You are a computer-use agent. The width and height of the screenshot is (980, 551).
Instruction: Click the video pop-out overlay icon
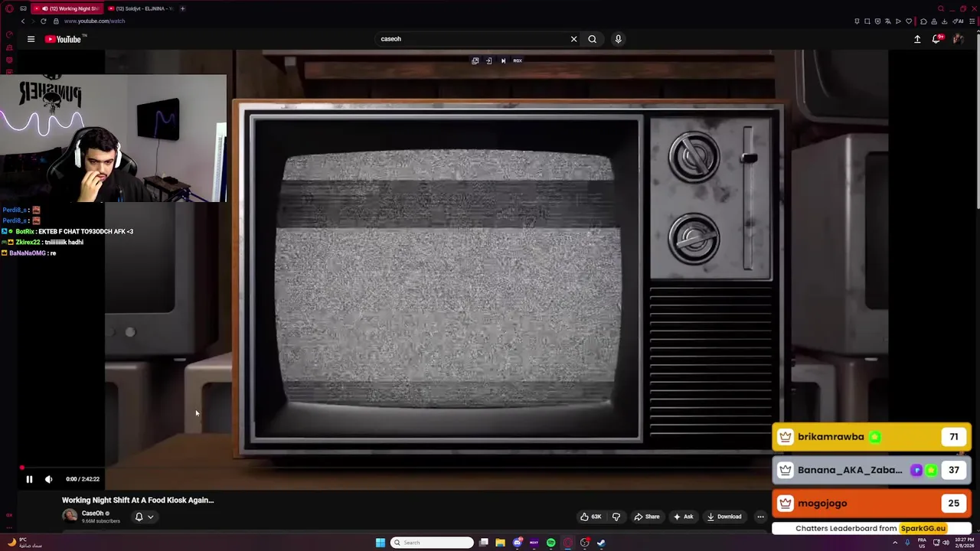pyautogui.click(x=475, y=60)
